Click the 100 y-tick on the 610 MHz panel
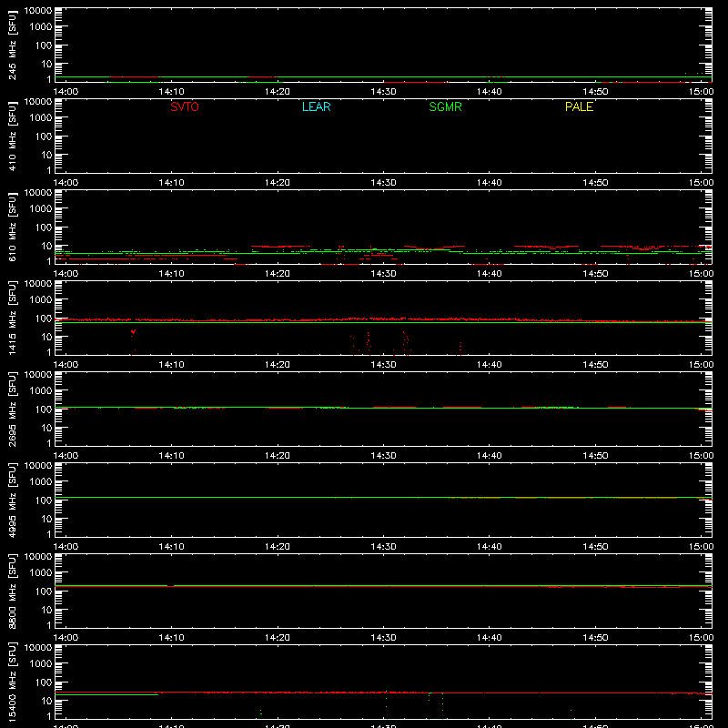 point(43,227)
